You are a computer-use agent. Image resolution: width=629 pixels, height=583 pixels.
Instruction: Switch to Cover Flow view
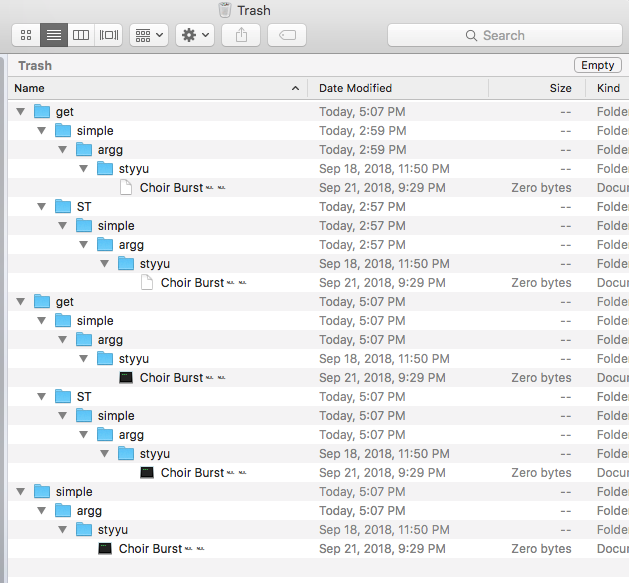(109, 35)
